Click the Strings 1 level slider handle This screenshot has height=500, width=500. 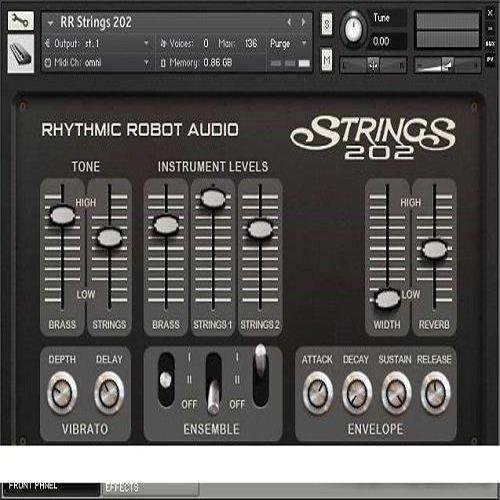click(x=213, y=199)
